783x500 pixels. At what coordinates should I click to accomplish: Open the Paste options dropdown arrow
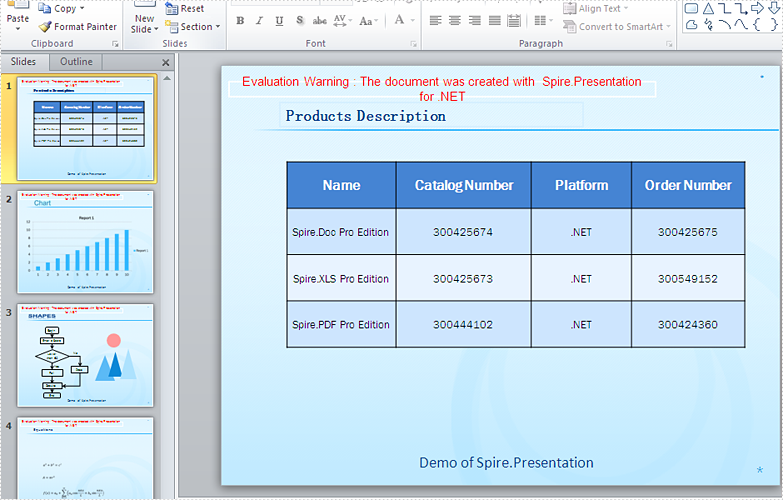pyautogui.click(x=17, y=29)
